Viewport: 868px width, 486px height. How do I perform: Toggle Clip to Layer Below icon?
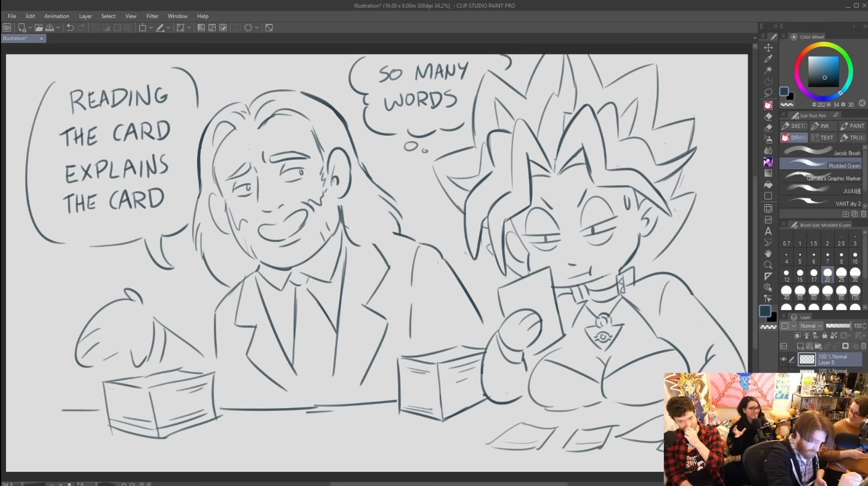pos(797,336)
